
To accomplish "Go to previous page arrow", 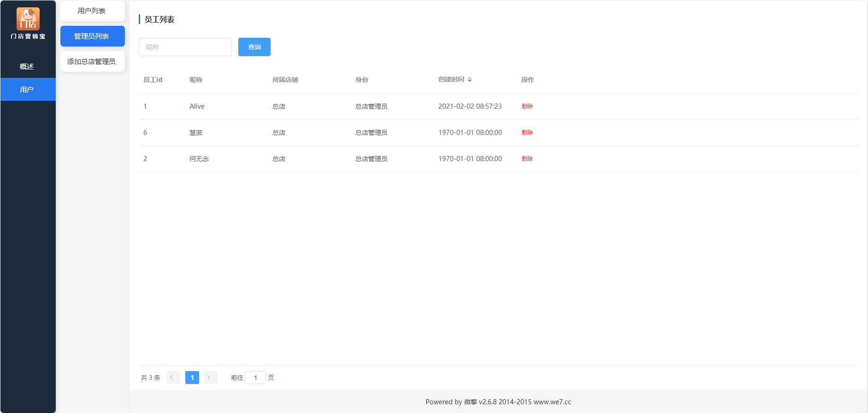I will (x=174, y=378).
